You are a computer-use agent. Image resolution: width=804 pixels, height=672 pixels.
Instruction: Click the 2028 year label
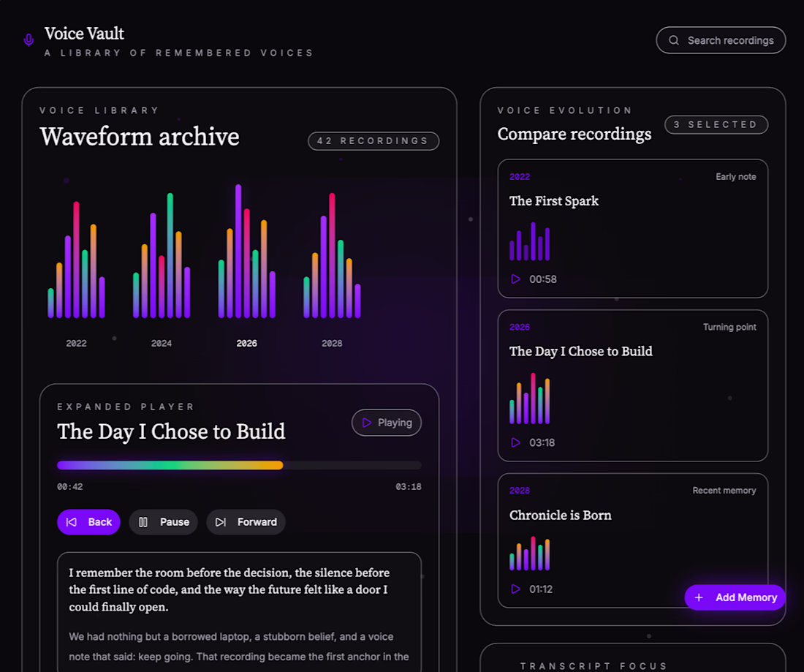[x=332, y=343]
